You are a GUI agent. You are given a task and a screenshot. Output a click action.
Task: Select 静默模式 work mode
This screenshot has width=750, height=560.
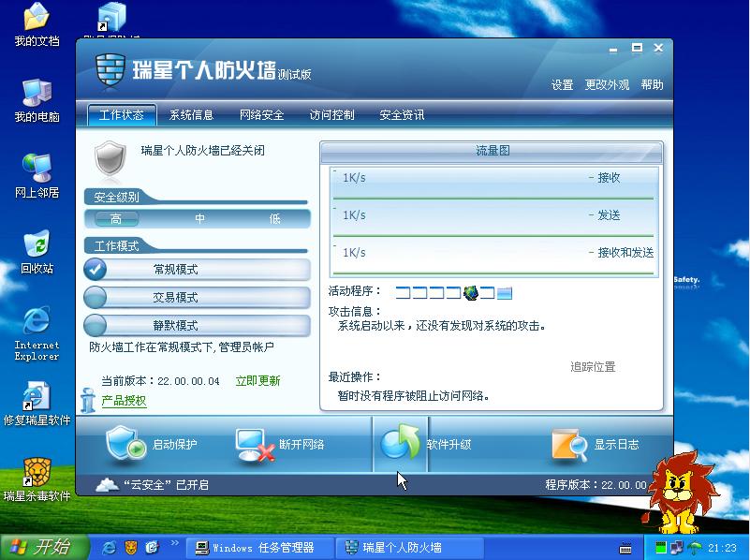click(x=197, y=326)
